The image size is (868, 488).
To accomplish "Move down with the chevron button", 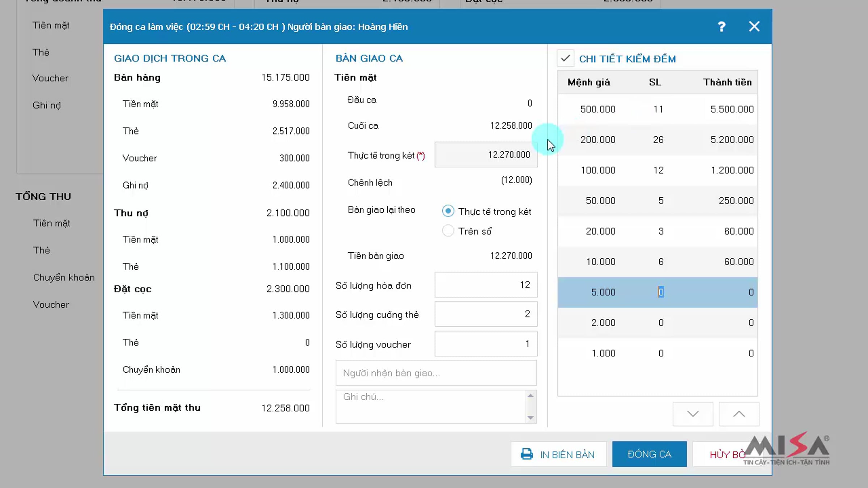I will 693,414.
